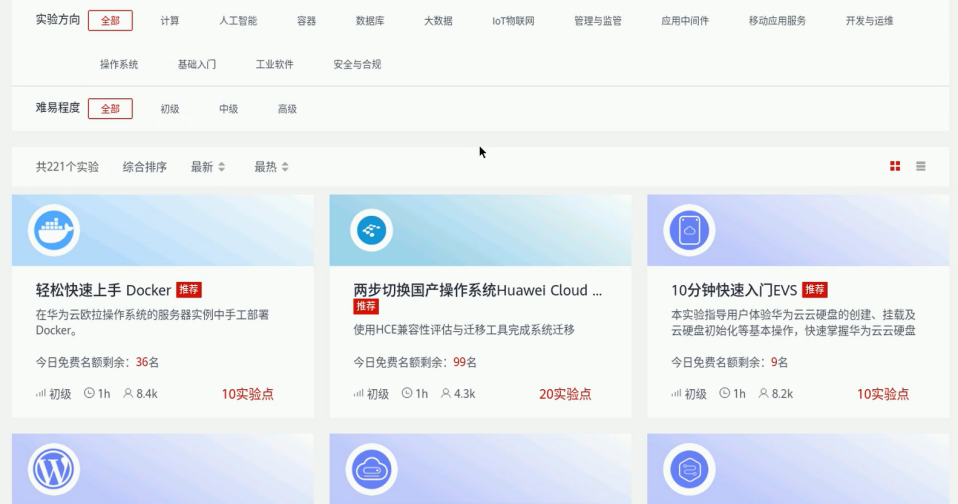This screenshot has height=504, width=958.
Task: Switch to grid view layout
Action: pos(895,166)
